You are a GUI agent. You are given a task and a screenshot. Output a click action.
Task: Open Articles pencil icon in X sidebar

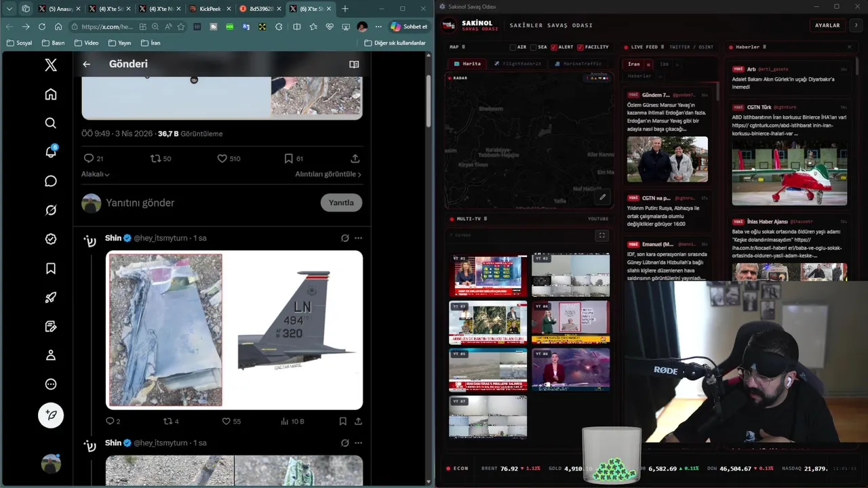click(51, 327)
